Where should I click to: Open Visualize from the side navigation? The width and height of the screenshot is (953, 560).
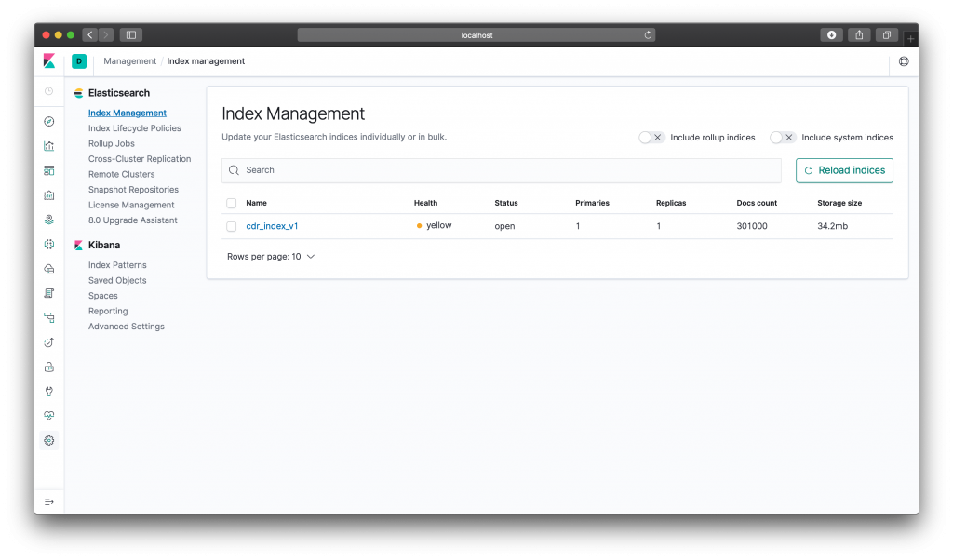point(49,146)
